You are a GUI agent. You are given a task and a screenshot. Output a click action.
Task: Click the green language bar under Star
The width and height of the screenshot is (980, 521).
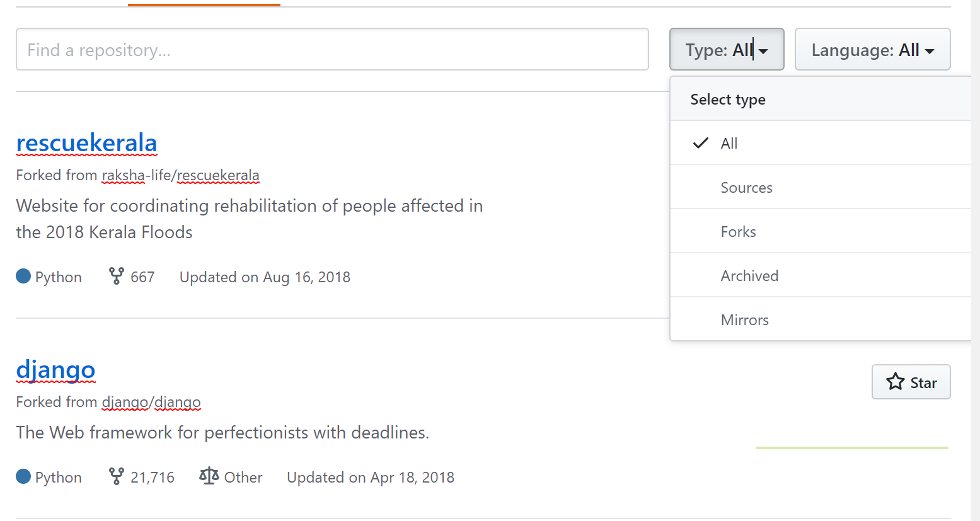pyautogui.click(x=851, y=447)
